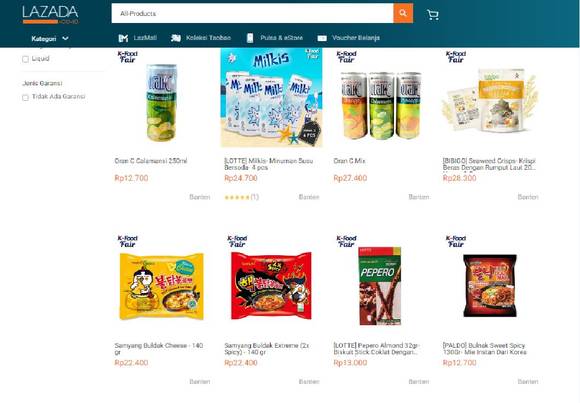Image resolution: width=580 pixels, height=403 pixels.
Task: Click the Koleksi Taobao icon
Action: [x=176, y=38]
